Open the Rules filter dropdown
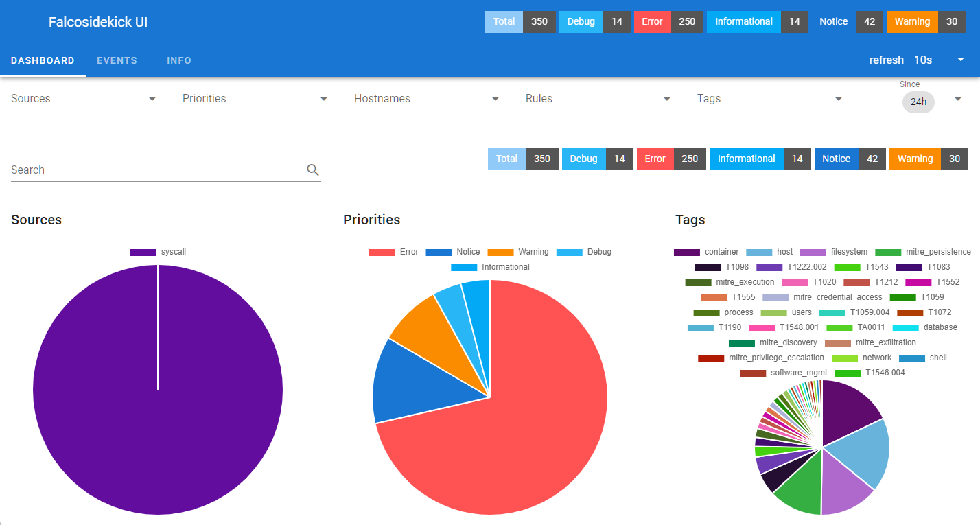 point(600,99)
